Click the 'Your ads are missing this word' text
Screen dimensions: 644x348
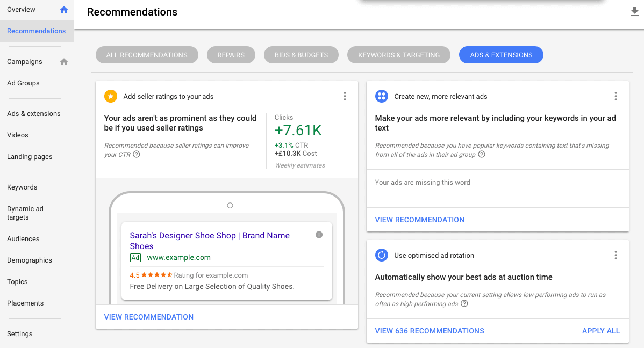423,182
